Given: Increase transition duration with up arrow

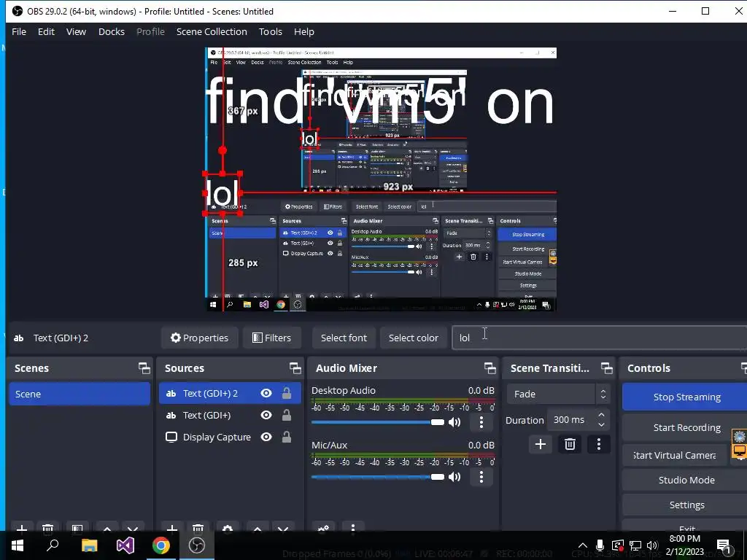Looking at the screenshot, I should point(601,415).
